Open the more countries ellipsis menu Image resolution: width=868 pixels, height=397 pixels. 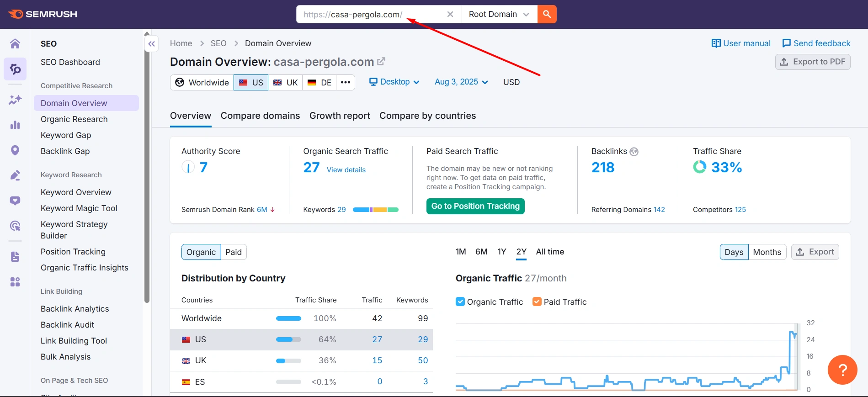(346, 82)
